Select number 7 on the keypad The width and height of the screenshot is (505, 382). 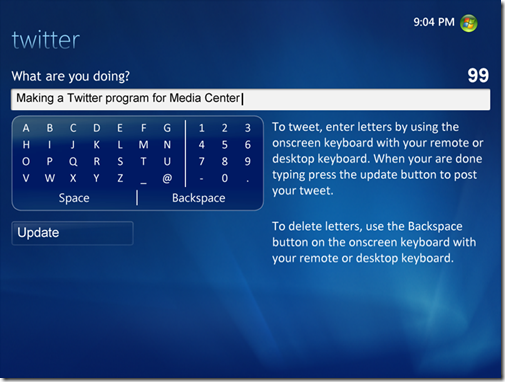coord(201,162)
